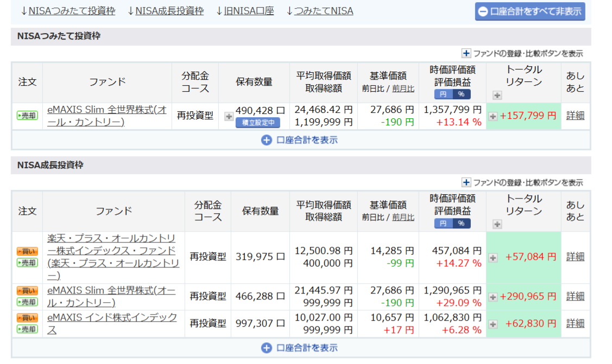Image resolution: width=612 pixels, height=364 pixels.
Task: Expand トータルリターン header plus in 成長投資枠
Action: click(x=497, y=224)
